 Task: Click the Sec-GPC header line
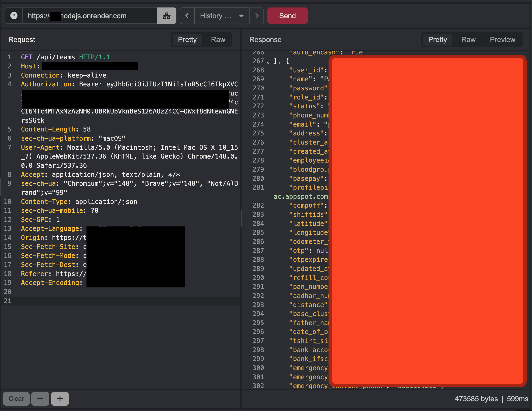(x=40, y=220)
